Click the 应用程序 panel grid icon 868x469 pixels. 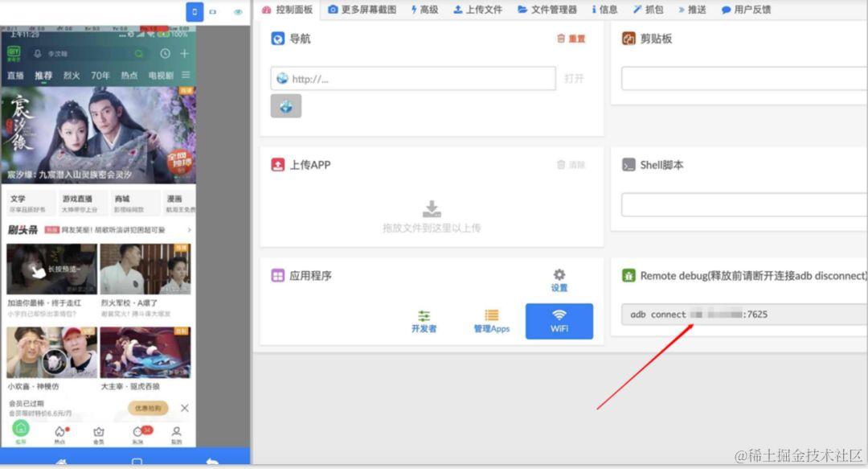click(278, 275)
